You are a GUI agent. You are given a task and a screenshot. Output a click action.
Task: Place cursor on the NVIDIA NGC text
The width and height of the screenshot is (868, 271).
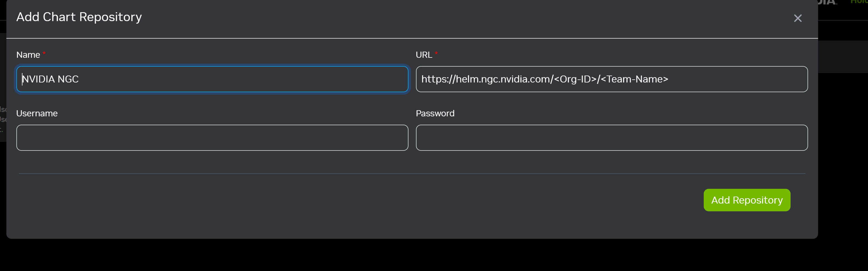point(50,79)
